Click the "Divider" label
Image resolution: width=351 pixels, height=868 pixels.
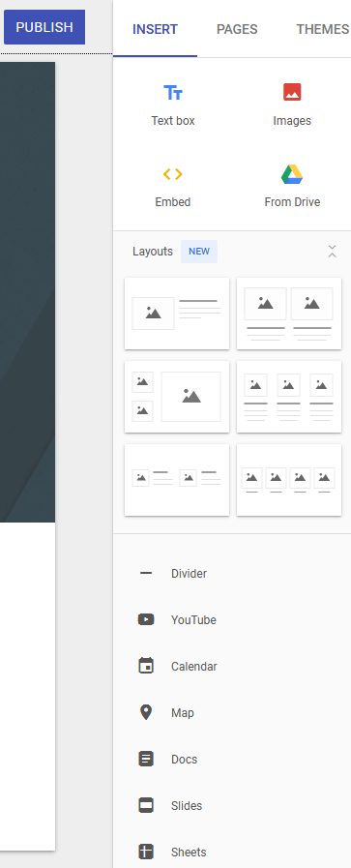pyautogui.click(x=190, y=574)
